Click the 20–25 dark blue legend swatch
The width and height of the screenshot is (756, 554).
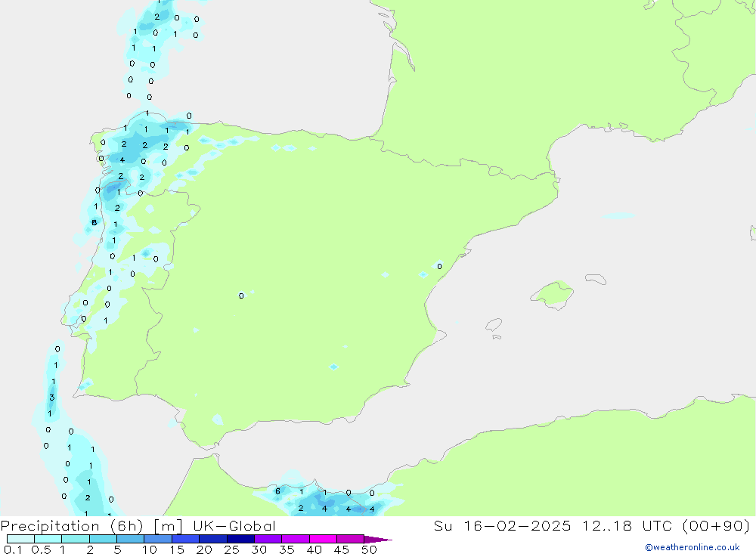(213, 539)
